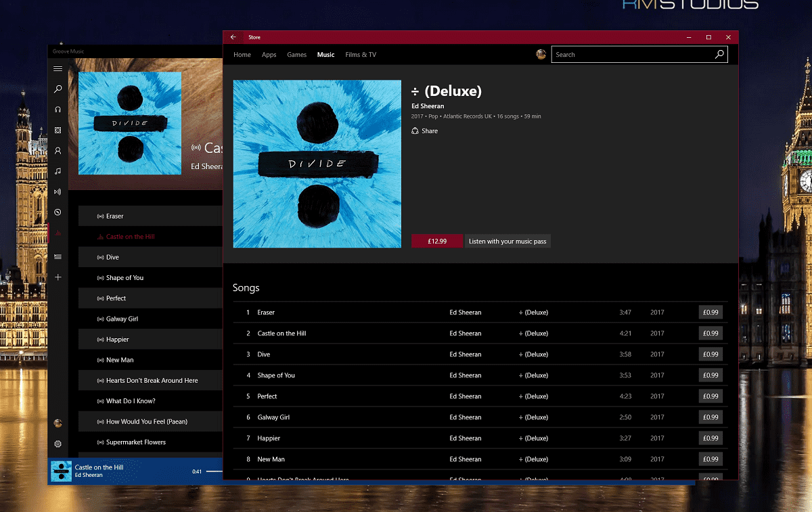
Task: Open the Groove Music hamburger menu
Action: click(x=58, y=68)
